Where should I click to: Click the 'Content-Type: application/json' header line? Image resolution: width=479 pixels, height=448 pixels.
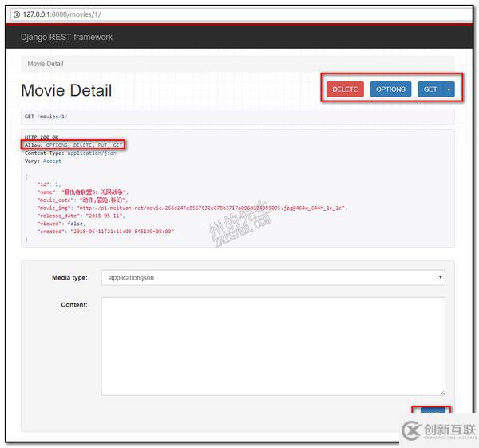click(x=70, y=153)
